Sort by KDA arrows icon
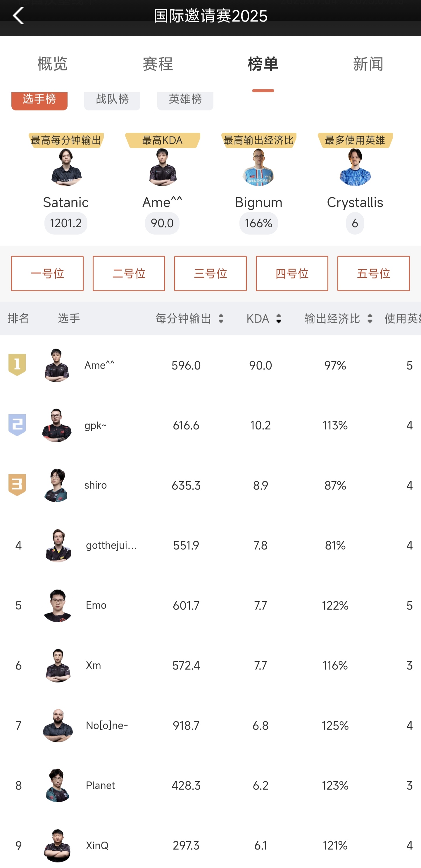Image resolution: width=421 pixels, height=868 pixels. [278, 318]
